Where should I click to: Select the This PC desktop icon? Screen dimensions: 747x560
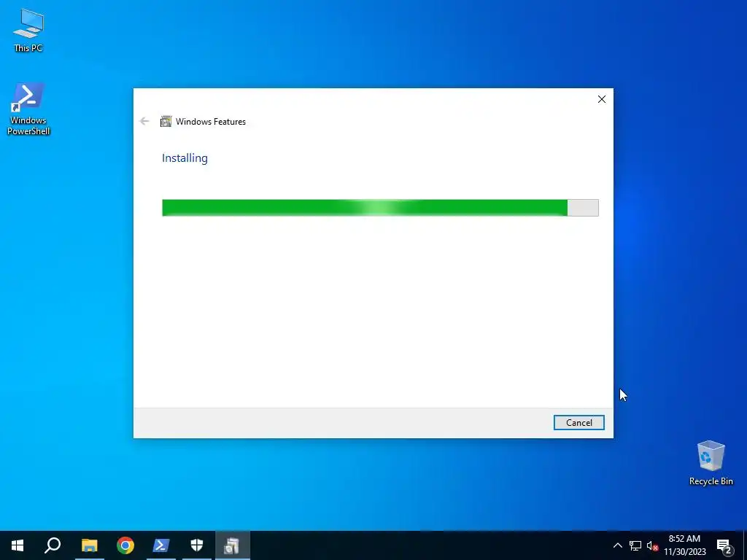point(28,31)
